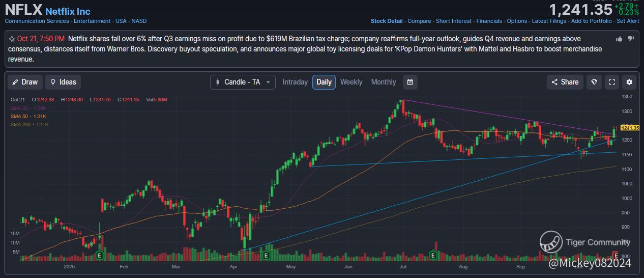Click the Vol 5.86M value

[156, 100]
